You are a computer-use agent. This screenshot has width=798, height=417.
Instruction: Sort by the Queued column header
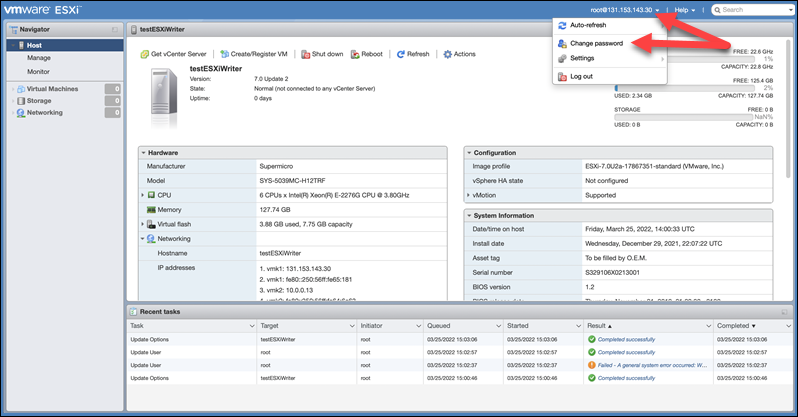[x=439, y=326]
